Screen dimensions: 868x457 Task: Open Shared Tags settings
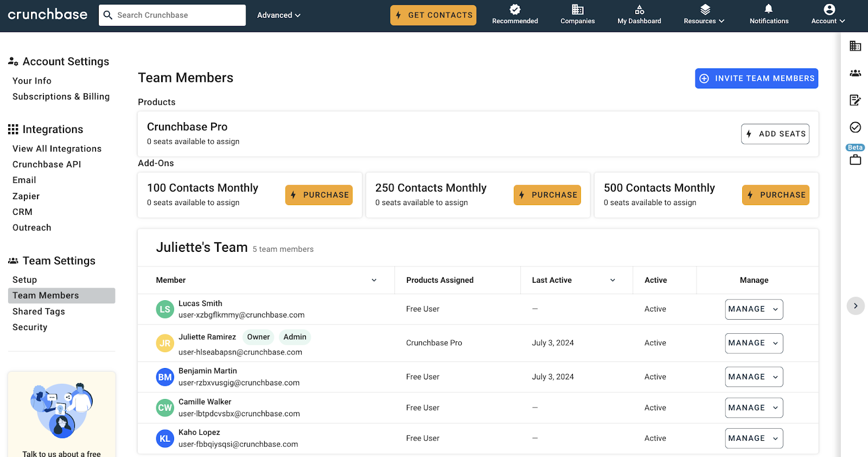pyautogui.click(x=39, y=312)
